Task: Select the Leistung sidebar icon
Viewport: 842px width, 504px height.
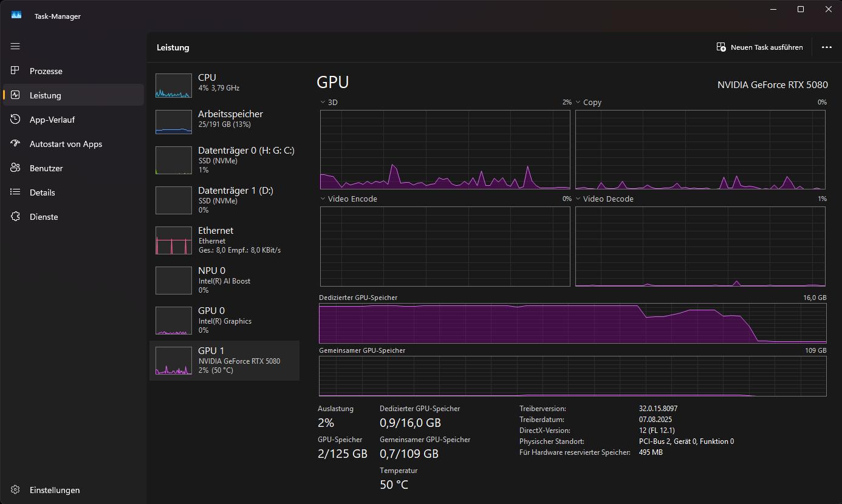Action: [x=15, y=95]
